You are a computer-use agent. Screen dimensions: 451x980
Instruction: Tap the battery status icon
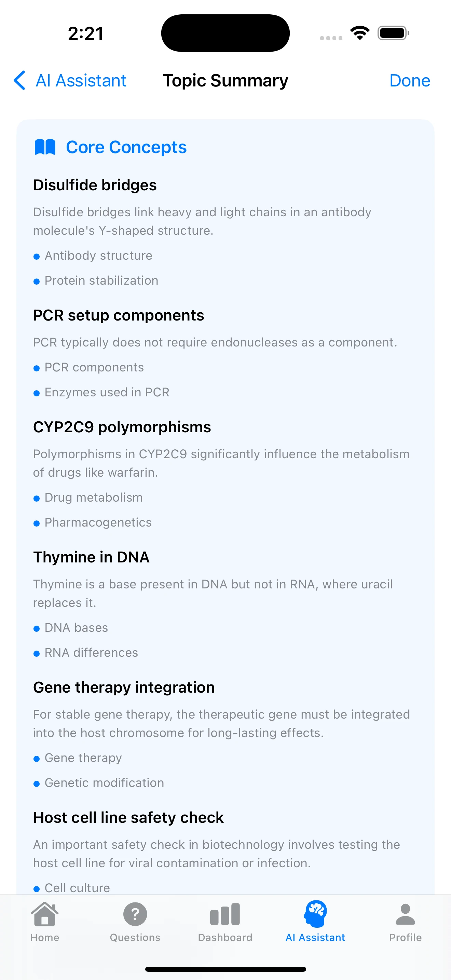point(393,33)
